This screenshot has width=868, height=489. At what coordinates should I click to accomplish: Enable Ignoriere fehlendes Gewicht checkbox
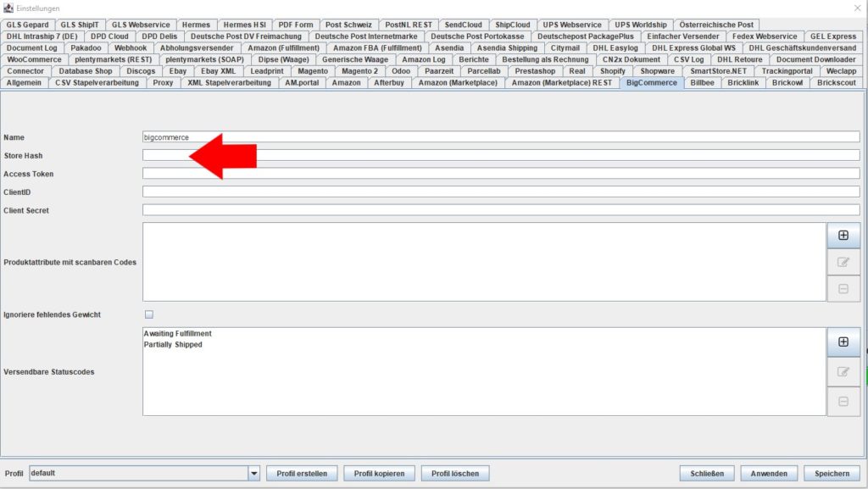[x=149, y=314]
